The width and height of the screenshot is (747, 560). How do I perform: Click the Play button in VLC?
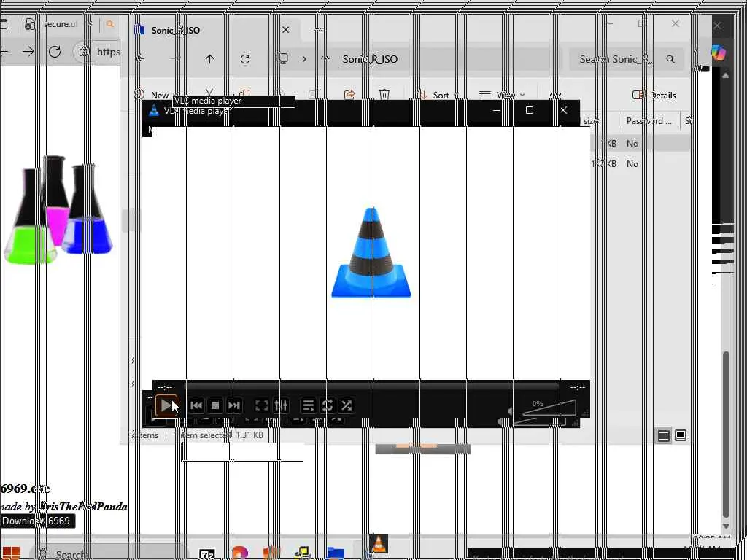(166, 405)
